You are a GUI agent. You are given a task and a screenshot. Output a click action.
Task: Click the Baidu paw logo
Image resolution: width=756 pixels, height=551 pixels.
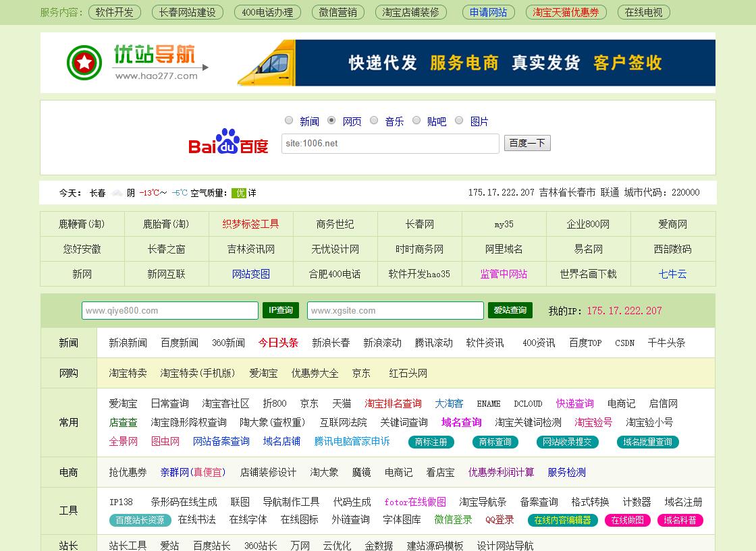pos(228,142)
